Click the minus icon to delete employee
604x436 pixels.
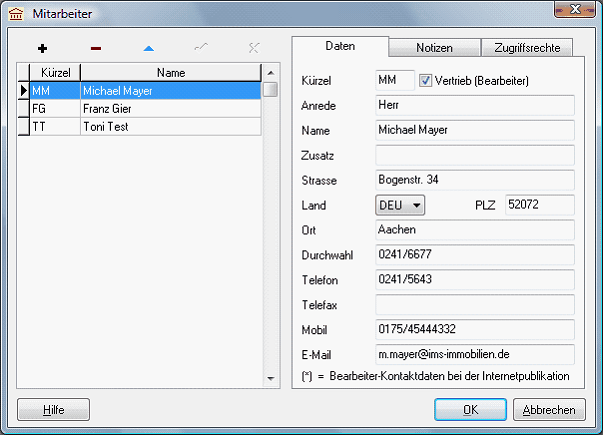(96, 48)
